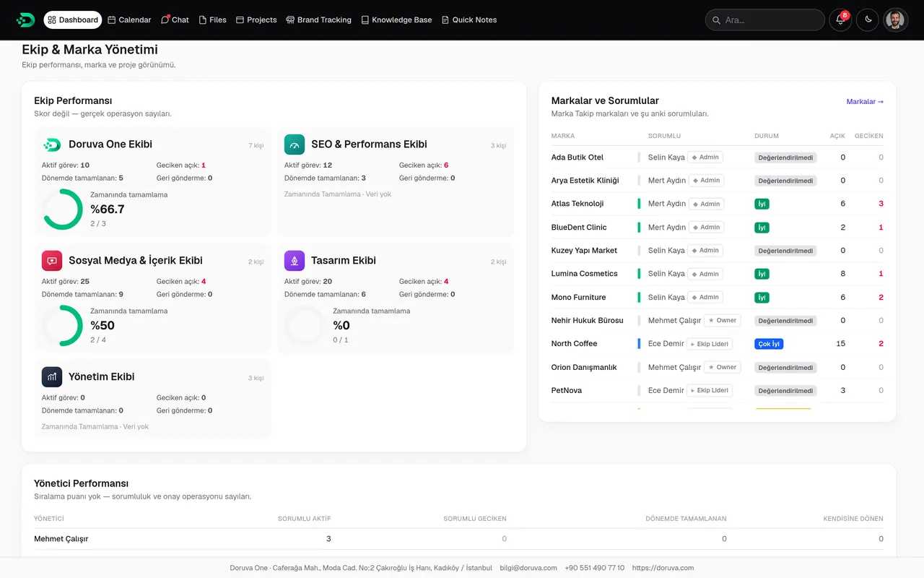Click the +90 551 490 77 10 phone number
Viewport: 924px width, 578px height.
(595, 568)
